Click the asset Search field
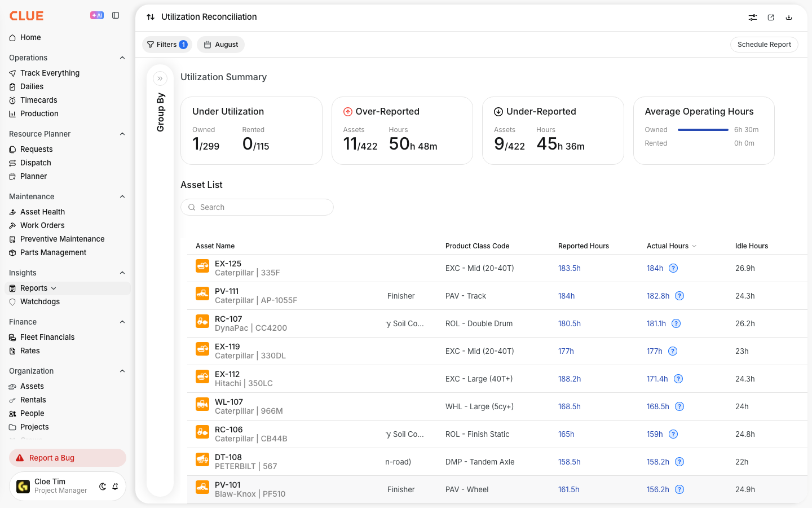812x508 pixels. coord(257,207)
